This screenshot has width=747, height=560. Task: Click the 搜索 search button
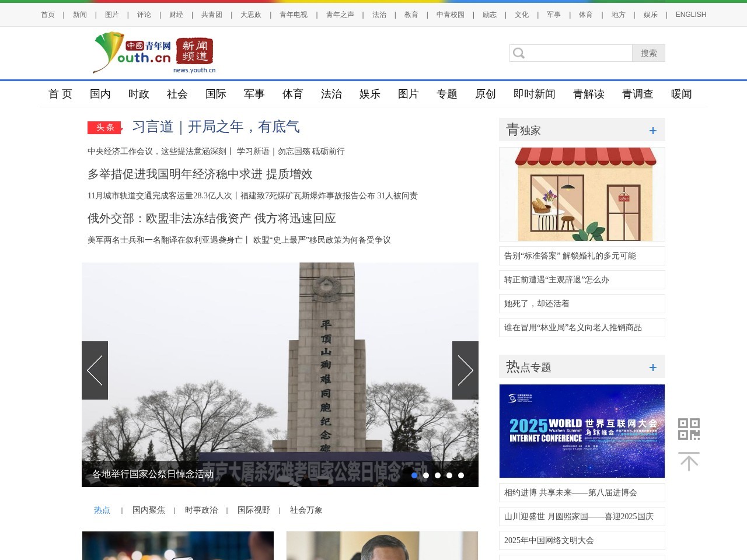point(648,53)
